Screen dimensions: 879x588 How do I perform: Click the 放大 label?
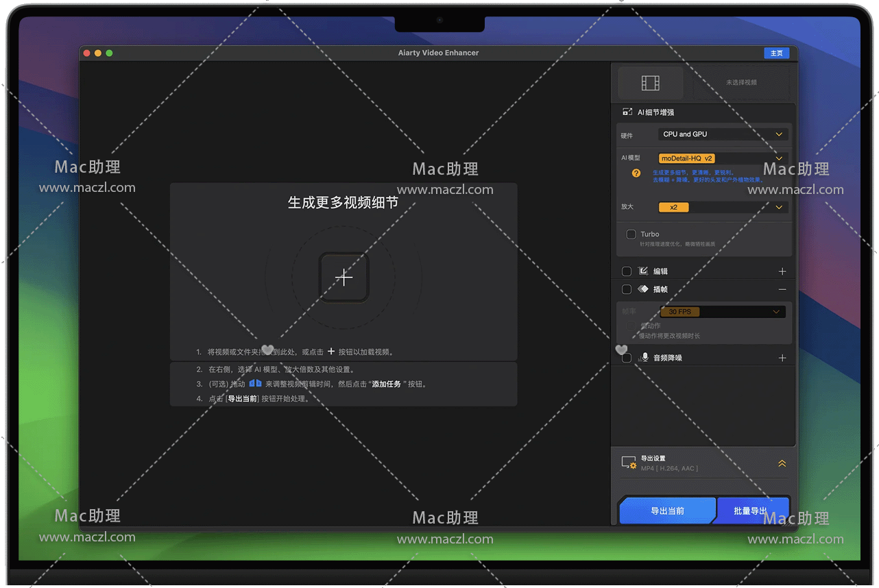coord(627,207)
